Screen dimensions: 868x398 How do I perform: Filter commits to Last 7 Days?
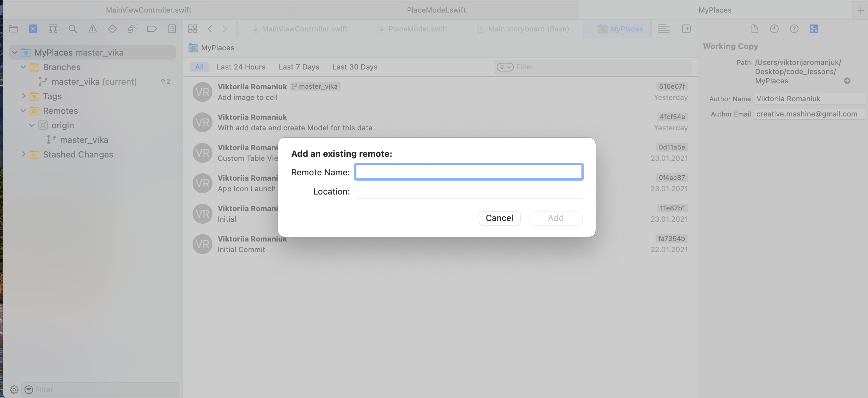point(299,67)
